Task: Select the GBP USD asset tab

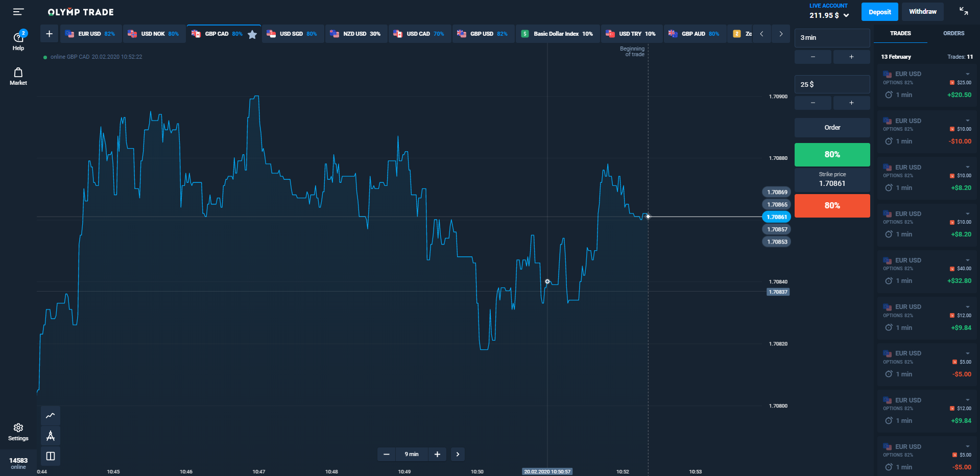Action: click(483, 34)
